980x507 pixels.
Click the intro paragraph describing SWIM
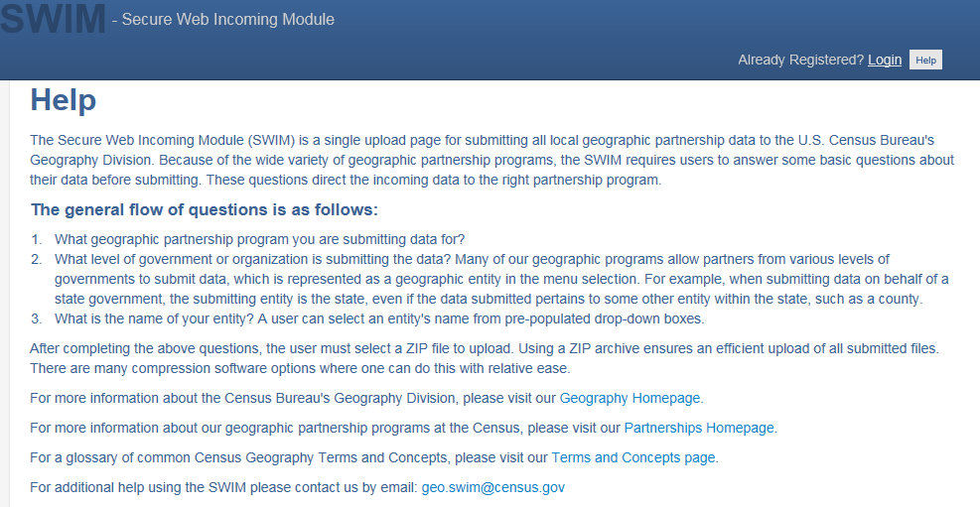pos(490,160)
